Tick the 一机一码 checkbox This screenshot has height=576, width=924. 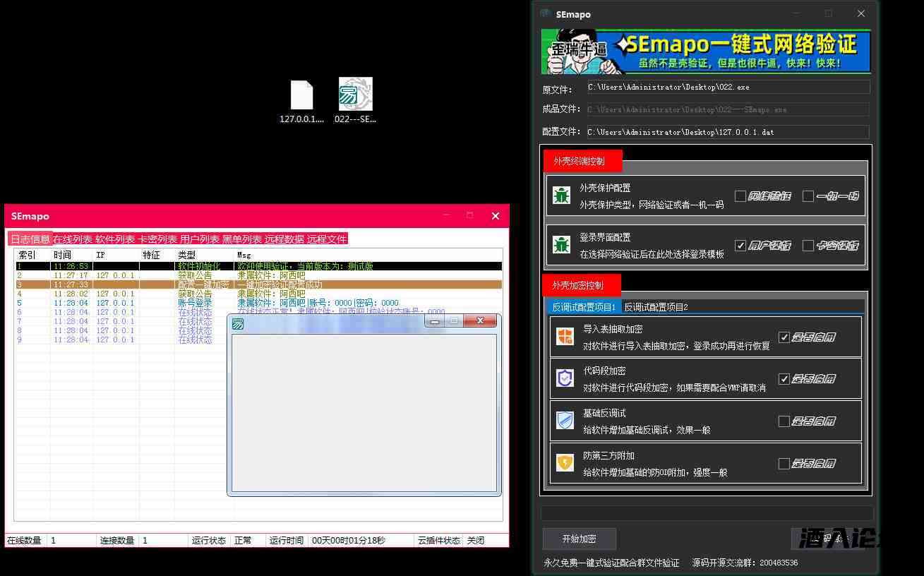(808, 196)
